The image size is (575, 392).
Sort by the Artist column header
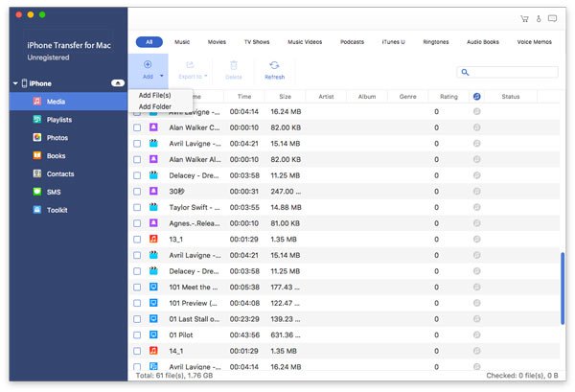(326, 97)
